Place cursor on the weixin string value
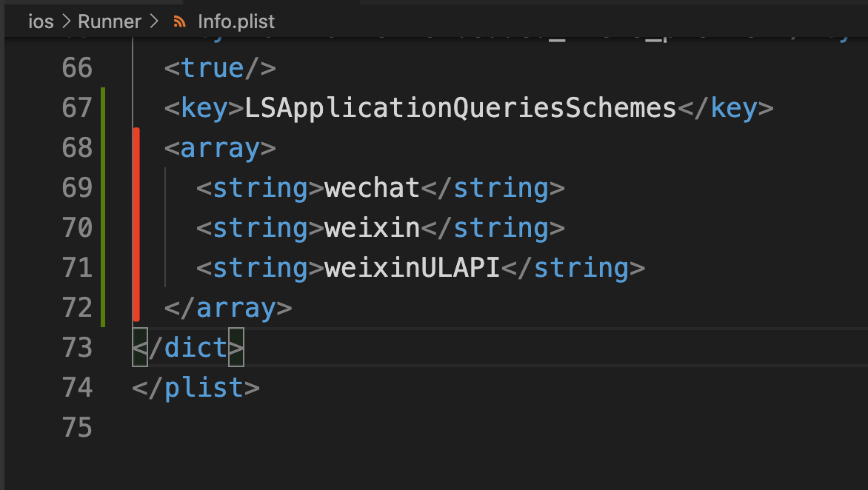The image size is (868, 490). point(372,228)
